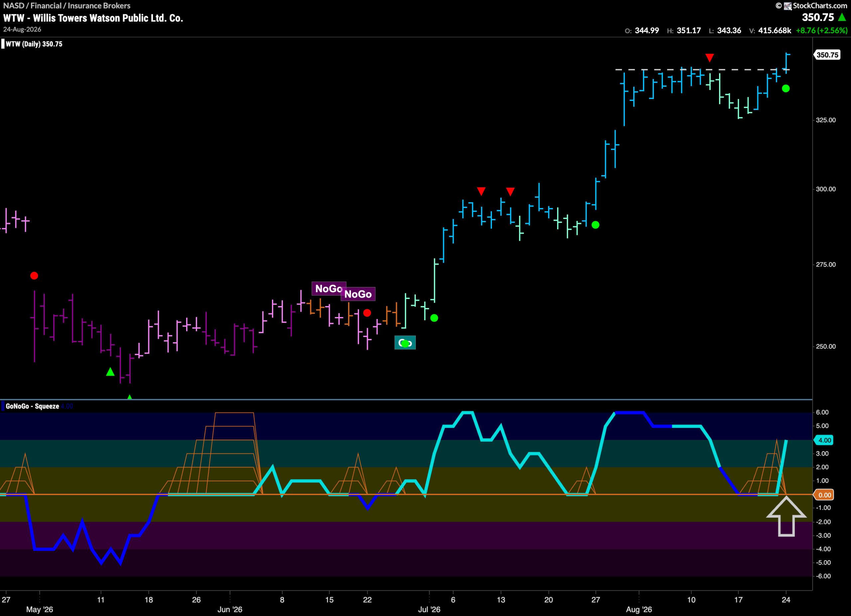
Task: Click the 300.00 price axis label
Action: pos(826,189)
